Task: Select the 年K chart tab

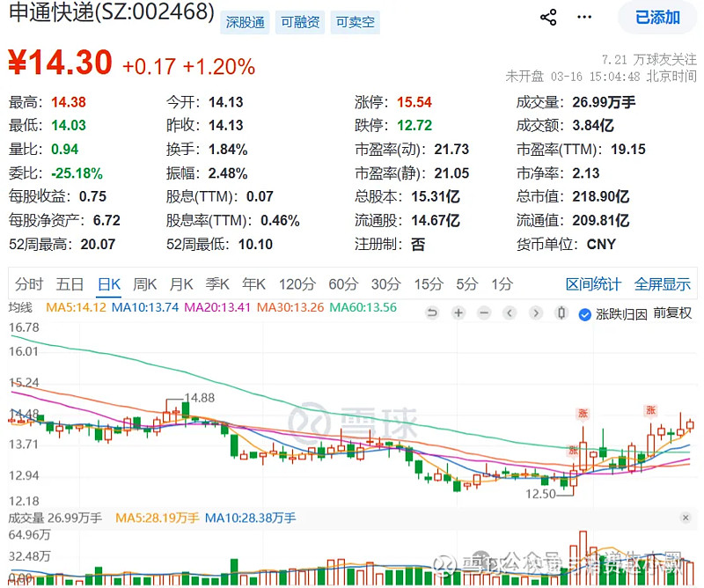Action: 253,284
